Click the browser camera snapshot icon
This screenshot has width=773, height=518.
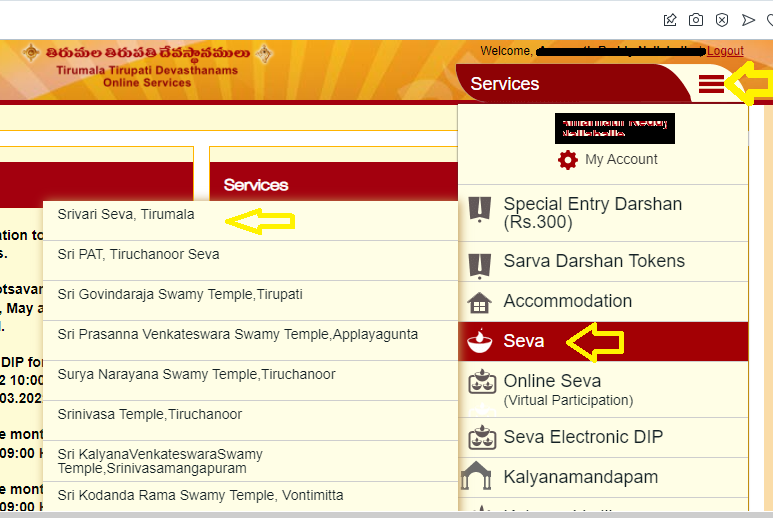point(696,20)
